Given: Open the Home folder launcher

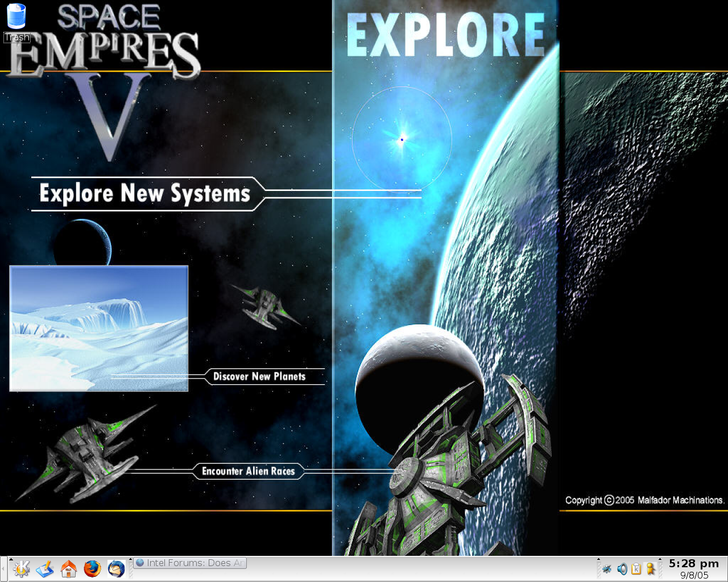Looking at the screenshot, I should 69,568.
